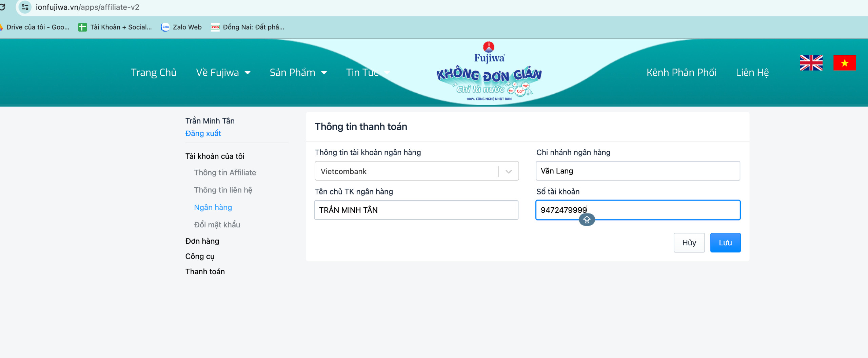This screenshot has width=868, height=358.
Task: Open Đơn hàng section in sidebar
Action: 202,241
